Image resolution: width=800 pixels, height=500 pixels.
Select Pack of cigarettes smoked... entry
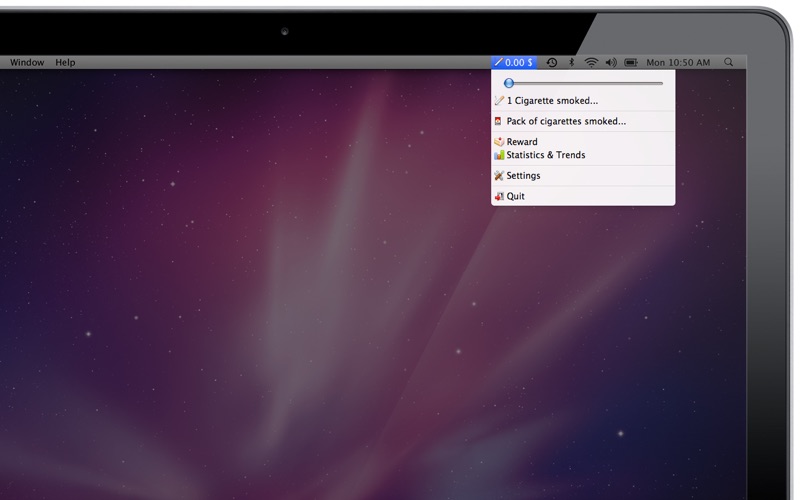point(583,121)
